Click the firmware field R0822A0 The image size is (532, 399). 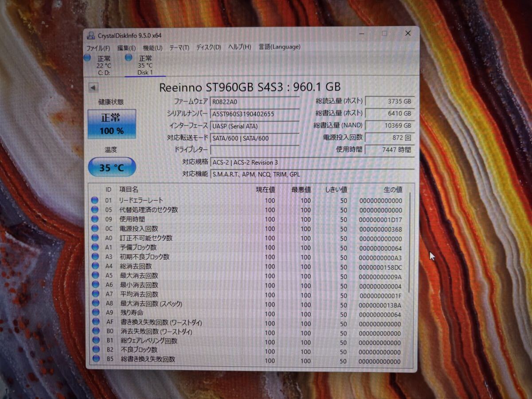[255, 102]
